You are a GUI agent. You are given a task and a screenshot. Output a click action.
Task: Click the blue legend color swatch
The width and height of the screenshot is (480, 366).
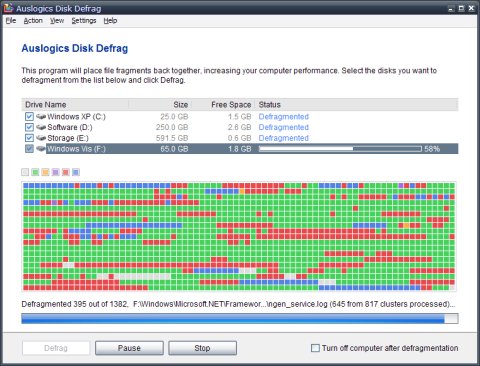pos(76,172)
